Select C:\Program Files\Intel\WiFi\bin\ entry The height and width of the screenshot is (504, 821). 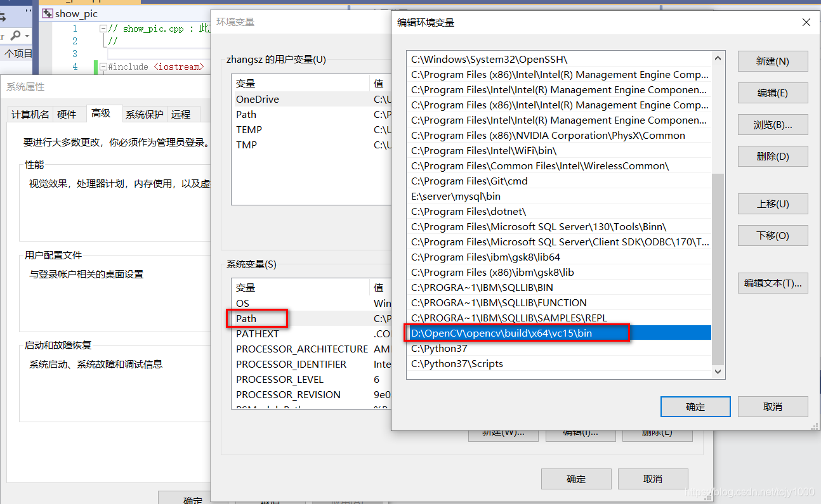[x=558, y=150]
